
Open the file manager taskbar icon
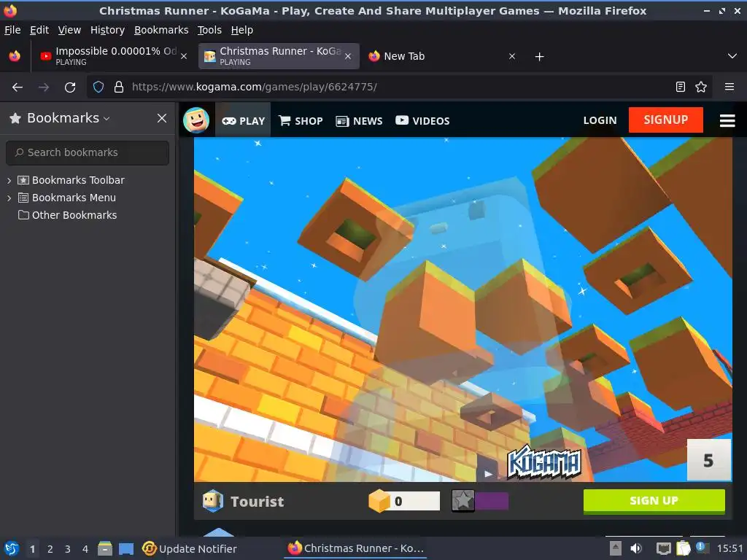point(105,548)
